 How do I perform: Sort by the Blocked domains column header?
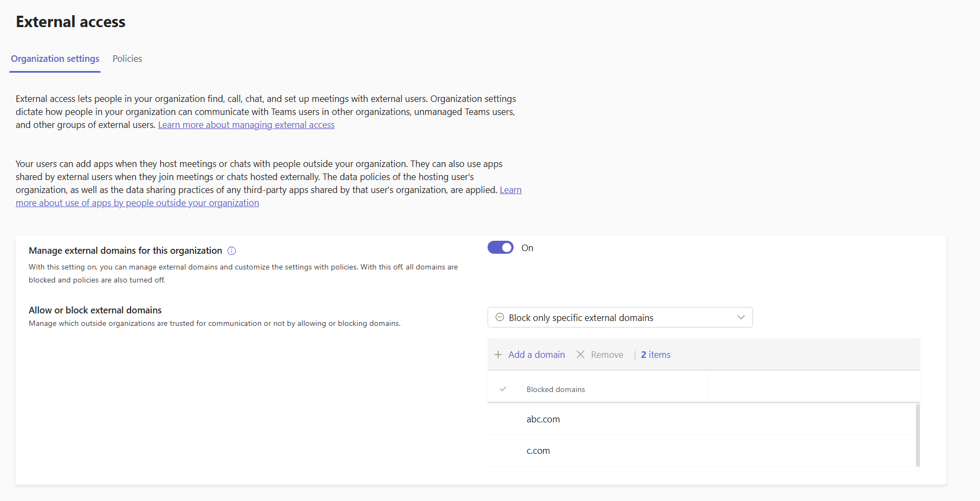555,389
